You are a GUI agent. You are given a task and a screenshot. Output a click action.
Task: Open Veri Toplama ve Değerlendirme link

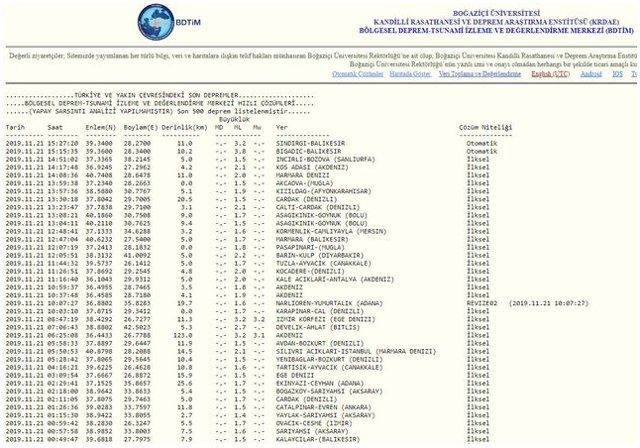[480, 74]
